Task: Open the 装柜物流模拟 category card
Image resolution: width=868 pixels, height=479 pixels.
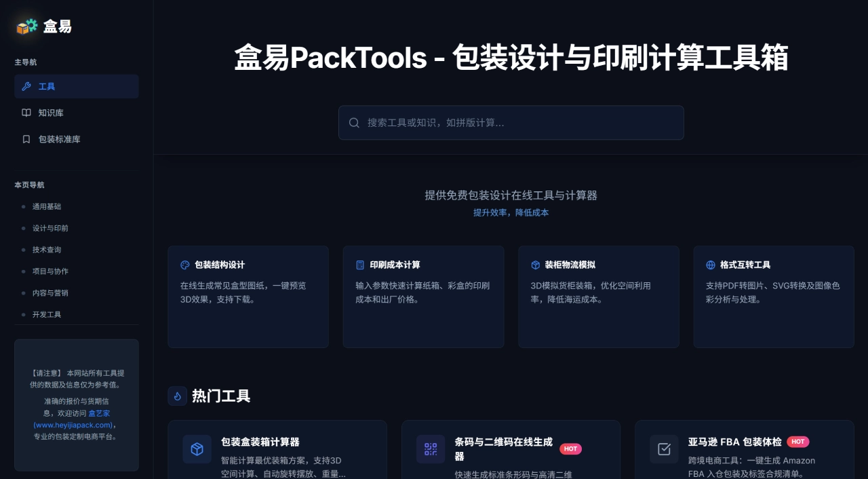Action: [x=599, y=297]
